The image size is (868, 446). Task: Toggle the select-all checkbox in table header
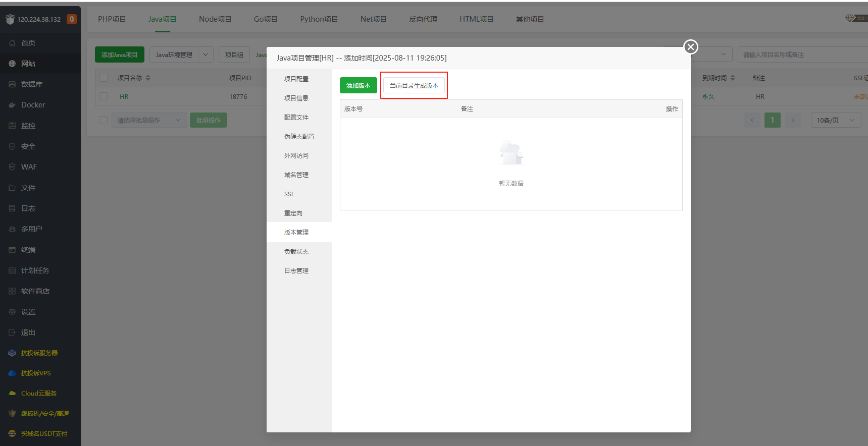[104, 78]
